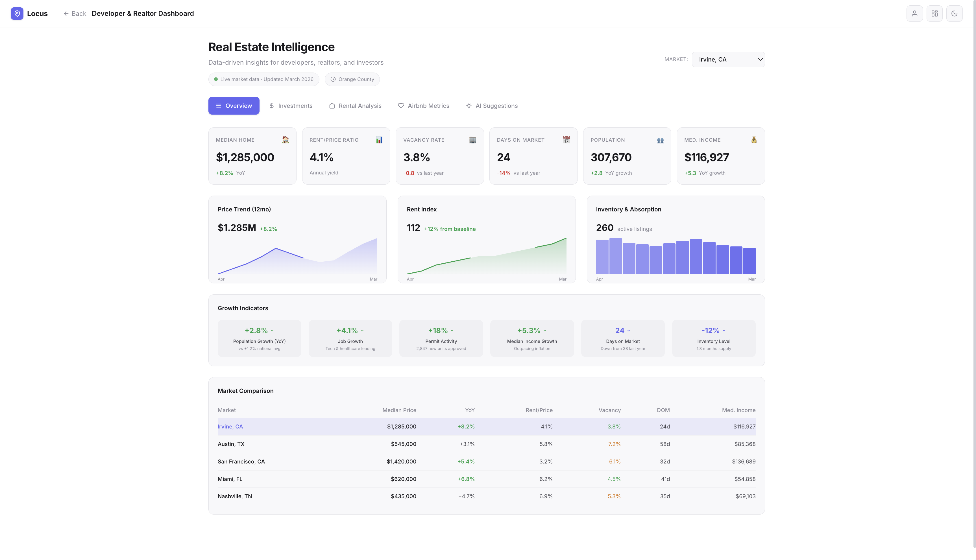Click the calendar icon on Days on Market
The image size is (976, 560).
[x=566, y=140]
